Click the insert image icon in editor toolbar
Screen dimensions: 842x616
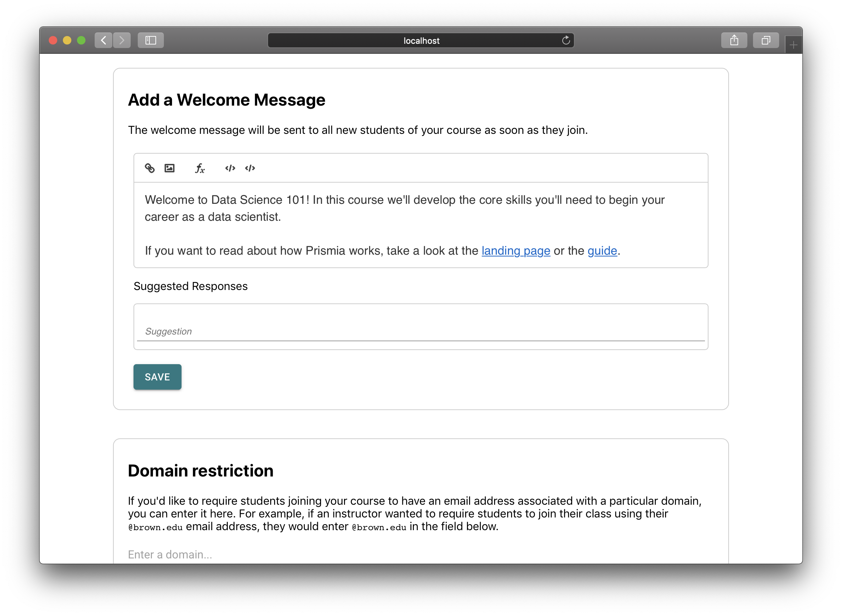coord(169,168)
